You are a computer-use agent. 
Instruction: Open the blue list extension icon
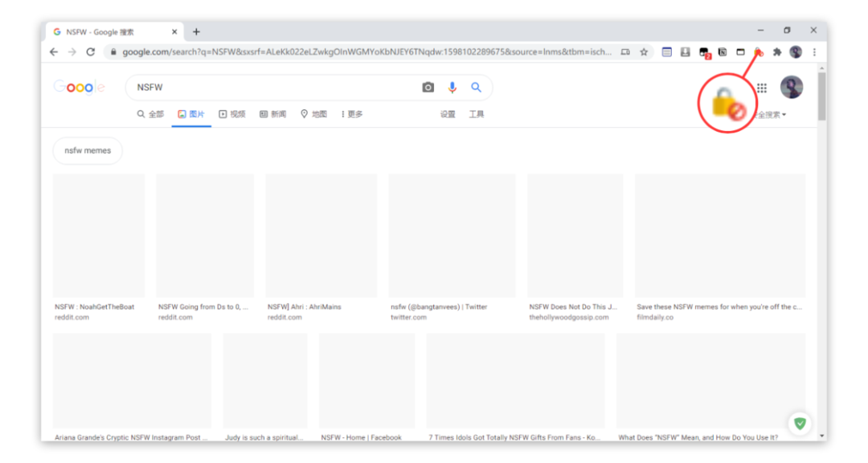667,52
